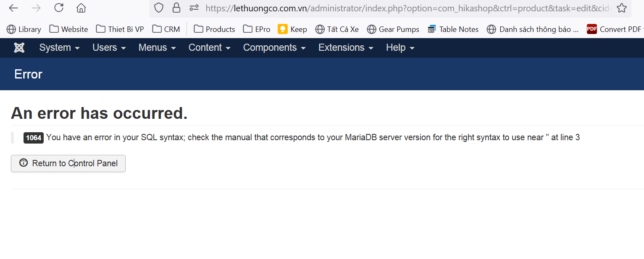This screenshot has height=259, width=644.
Task: Open the Extensions menu
Action: point(346,47)
